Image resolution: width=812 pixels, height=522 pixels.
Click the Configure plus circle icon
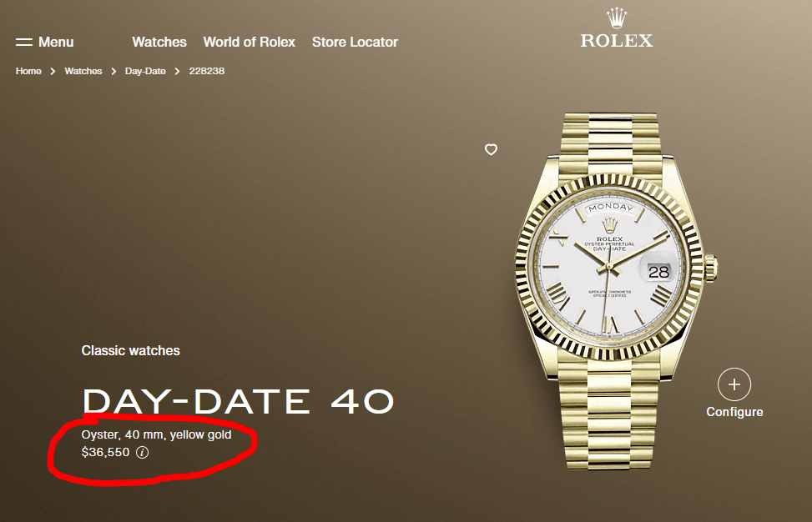click(734, 384)
